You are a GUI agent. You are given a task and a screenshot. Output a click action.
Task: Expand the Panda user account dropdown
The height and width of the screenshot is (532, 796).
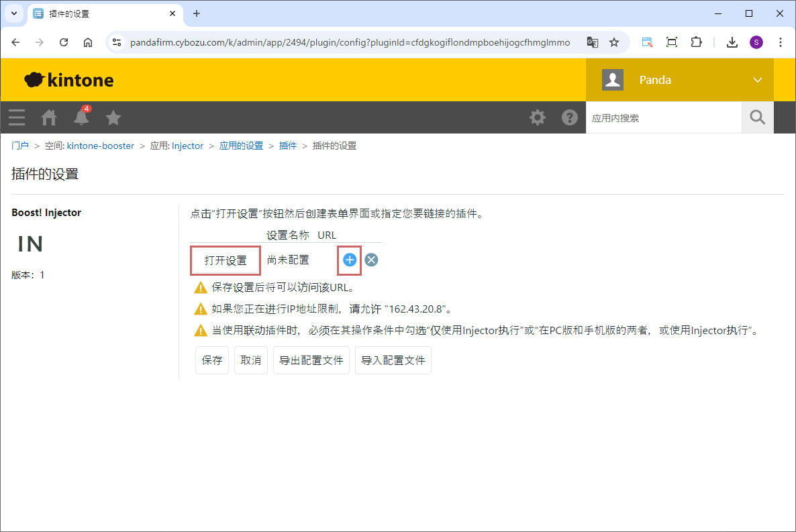pyautogui.click(x=758, y=80)
